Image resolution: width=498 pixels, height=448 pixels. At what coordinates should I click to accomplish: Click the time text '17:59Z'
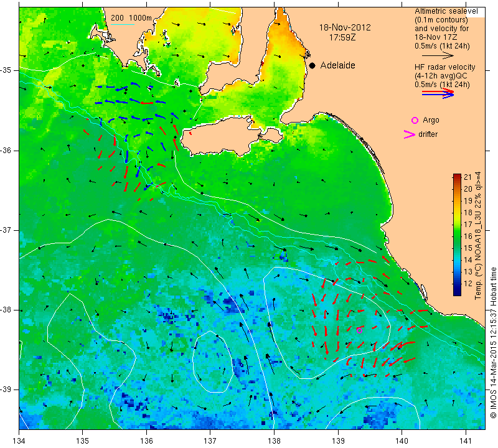342,37
